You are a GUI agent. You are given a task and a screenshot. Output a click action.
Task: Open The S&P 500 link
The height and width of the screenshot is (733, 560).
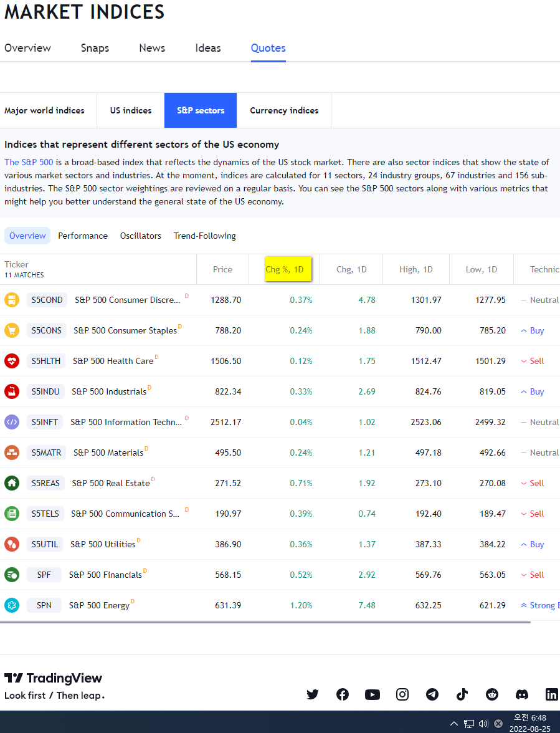point(29,162)
